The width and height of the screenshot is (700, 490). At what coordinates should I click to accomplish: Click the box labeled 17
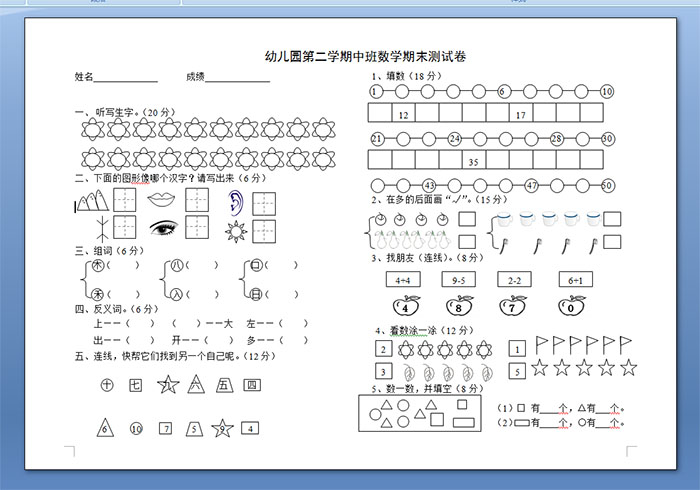[x=521, y=112]
